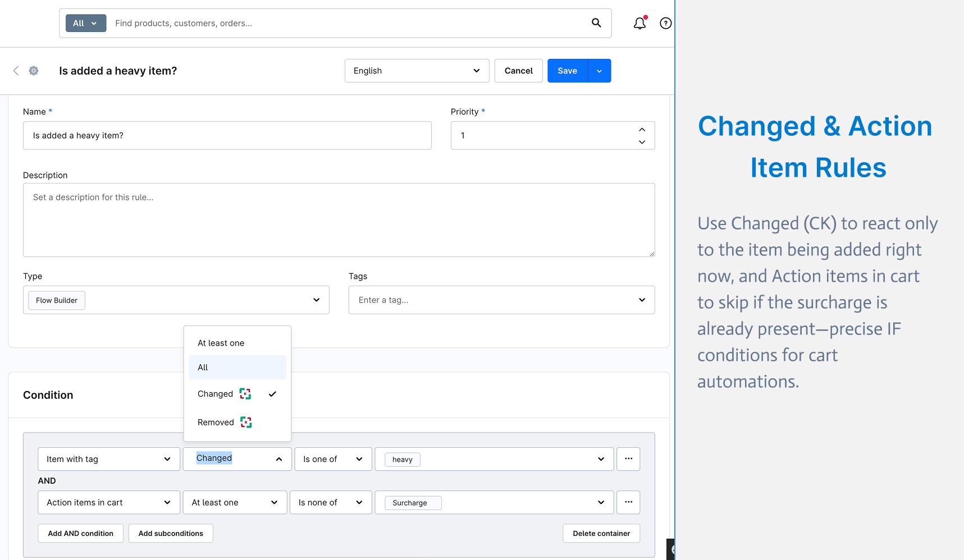Click Delete container button
This screenshot has width=964, height=560.
[601, 533]
